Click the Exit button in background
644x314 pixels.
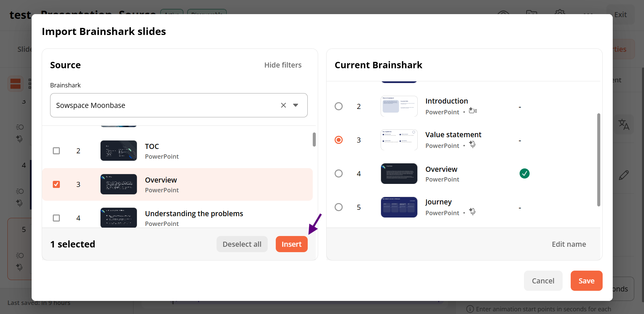pos(620,15)
